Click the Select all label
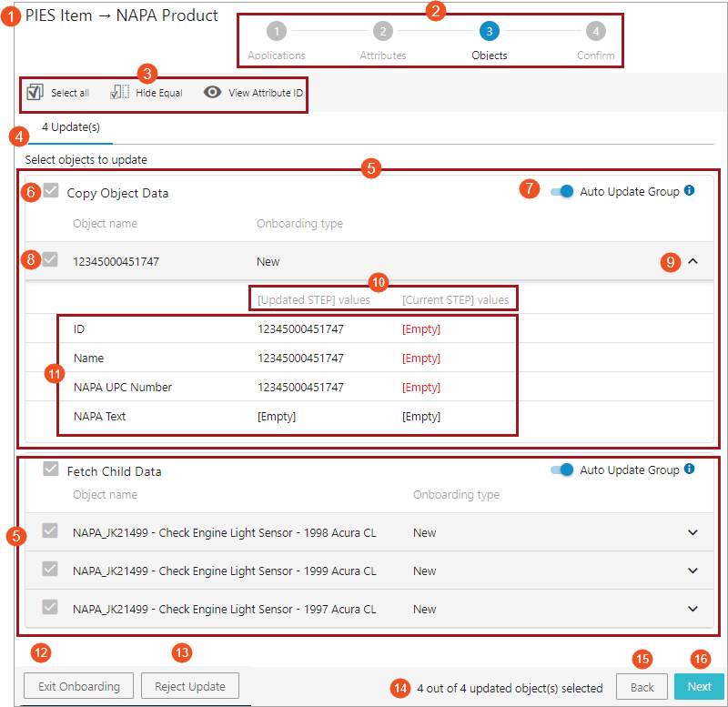Viewport: 728px width, 707px height. [x=70, y=93]
